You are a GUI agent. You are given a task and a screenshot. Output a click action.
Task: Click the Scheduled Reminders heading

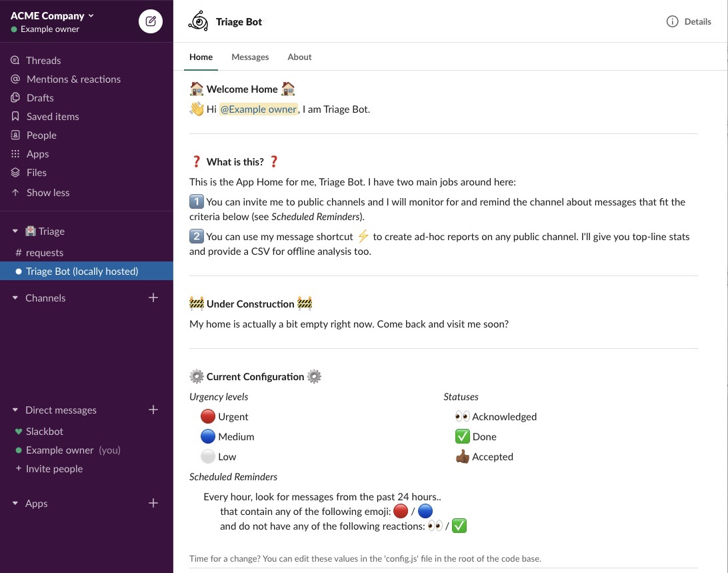tap(233, 477)
